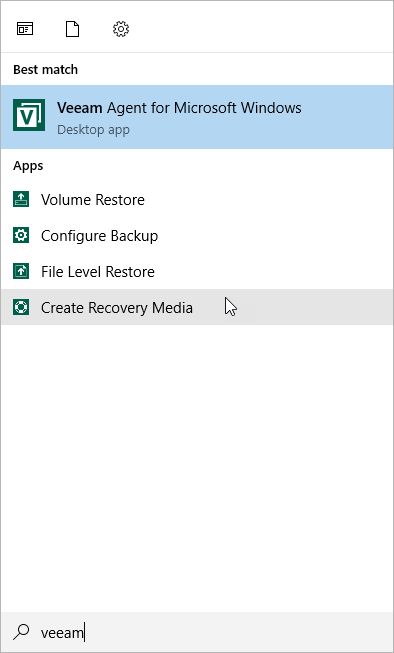Viewport: 394px width, 653px height.
Task: Launch Volume Restore app
Action: pos(197,199)
